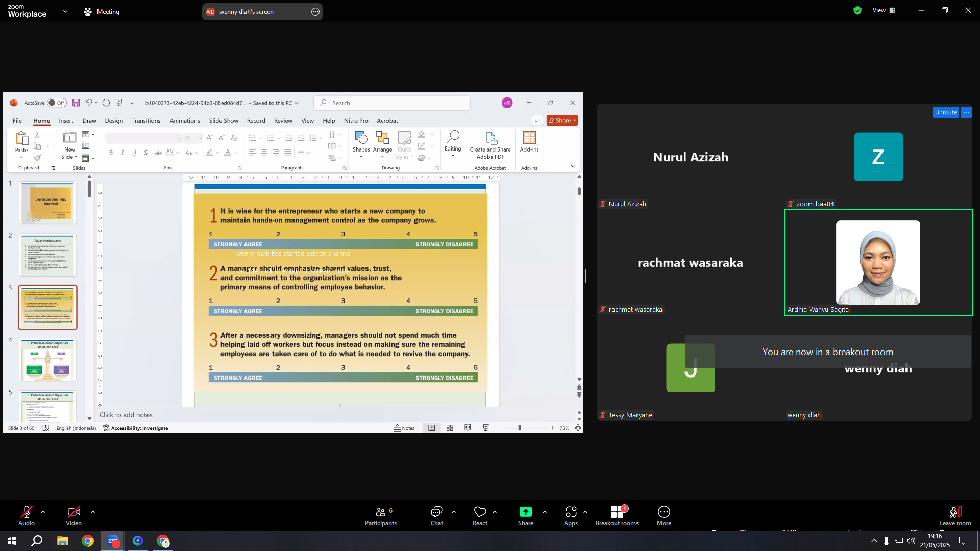Toggle the AutoSave switch
The image size is (980, 551).
click(x=57, y=103)
